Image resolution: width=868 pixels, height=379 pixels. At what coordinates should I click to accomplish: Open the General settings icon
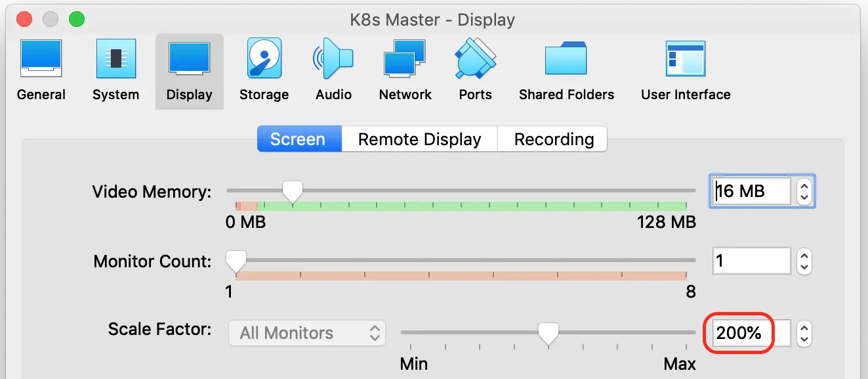(41, 70)
